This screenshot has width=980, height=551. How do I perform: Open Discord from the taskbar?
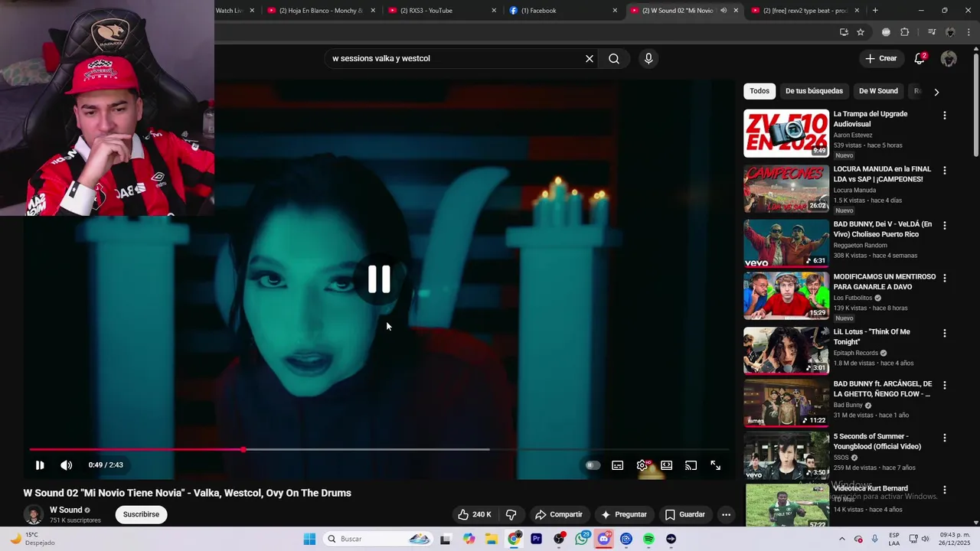pyautogui.click(x=604, y=539)
